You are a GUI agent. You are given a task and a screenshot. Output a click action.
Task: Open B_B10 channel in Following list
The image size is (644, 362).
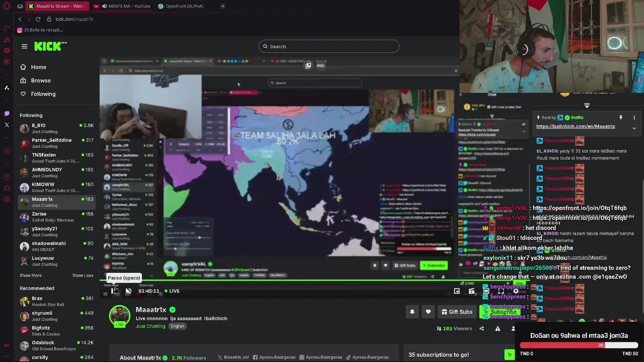[x=56, y=128]
